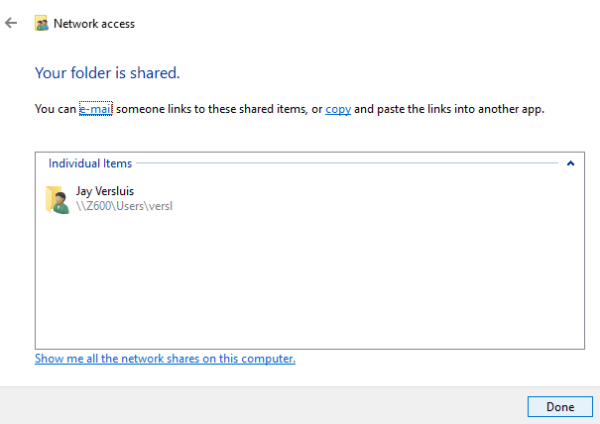Screen dimensions: 600x424
Task: Click the Network access shared-folder icon
Action: click(41, 23)
